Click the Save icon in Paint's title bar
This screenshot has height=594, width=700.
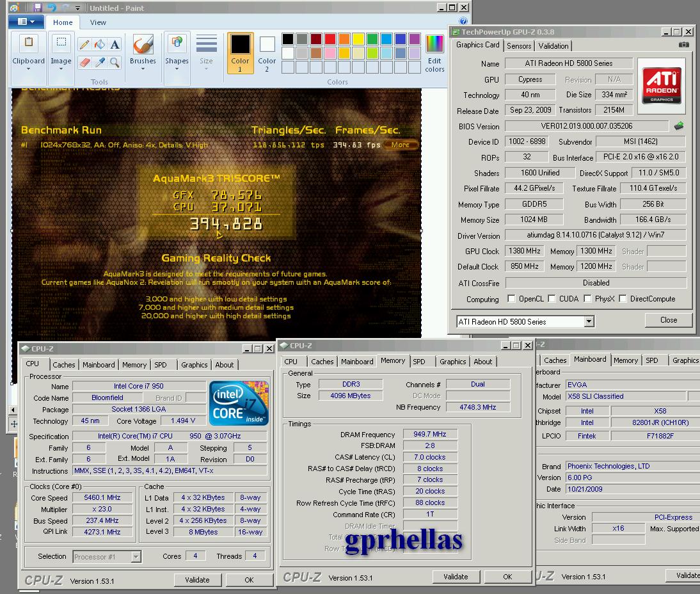coord(38,8)
